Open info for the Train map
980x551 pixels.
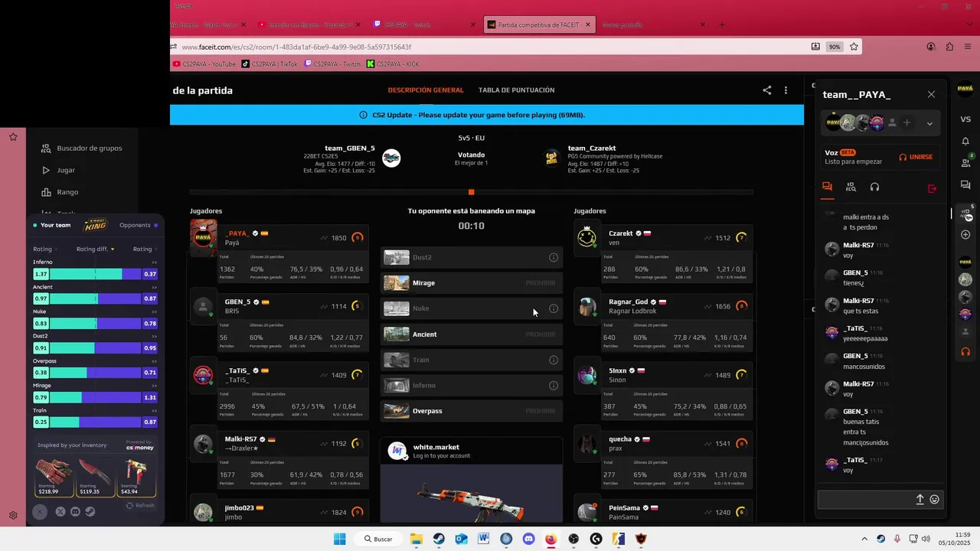pyautogui.click(x=554, y=360)
